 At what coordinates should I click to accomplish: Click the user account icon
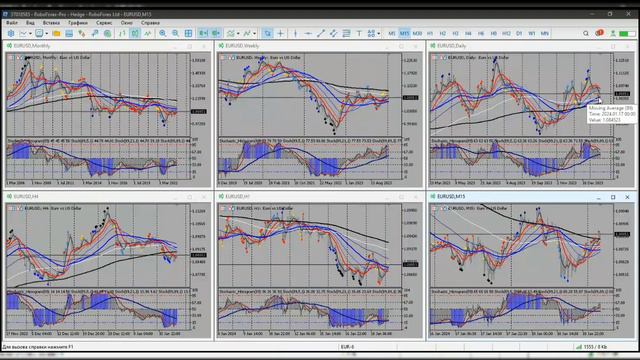(x=613, y=33)
